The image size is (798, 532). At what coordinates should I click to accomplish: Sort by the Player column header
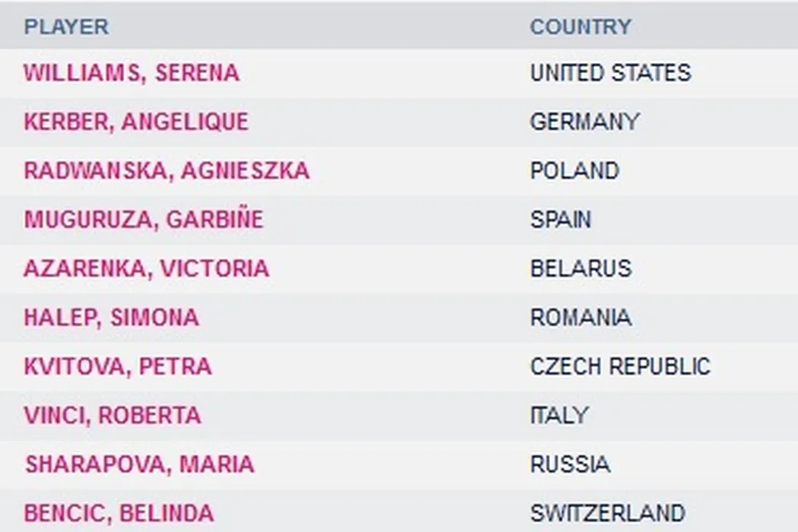pos(66,27)
